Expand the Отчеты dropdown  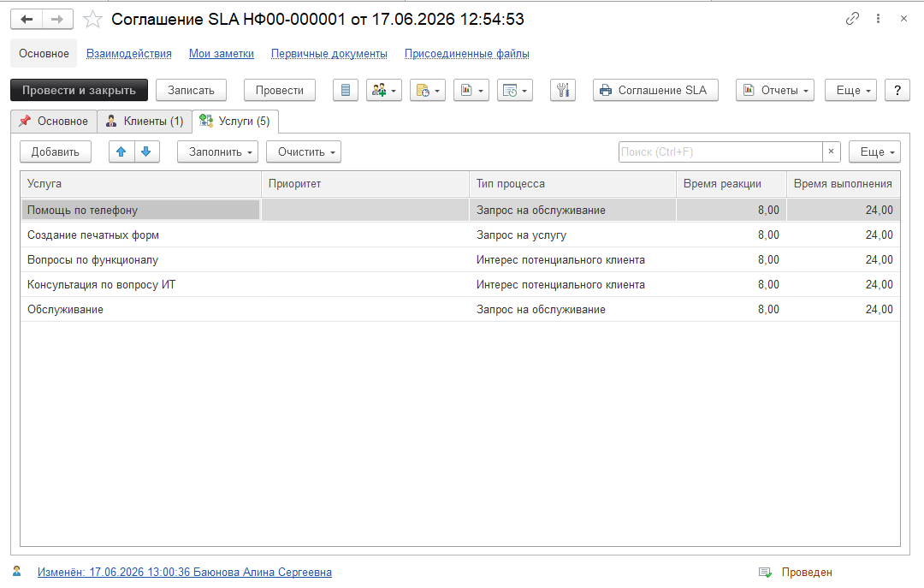tap(775, 90)
